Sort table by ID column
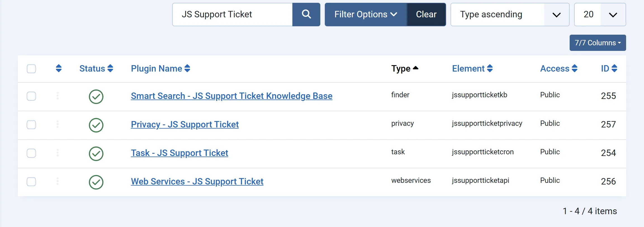The width and height of the screenshot is (644, 227). pos(609,68)
